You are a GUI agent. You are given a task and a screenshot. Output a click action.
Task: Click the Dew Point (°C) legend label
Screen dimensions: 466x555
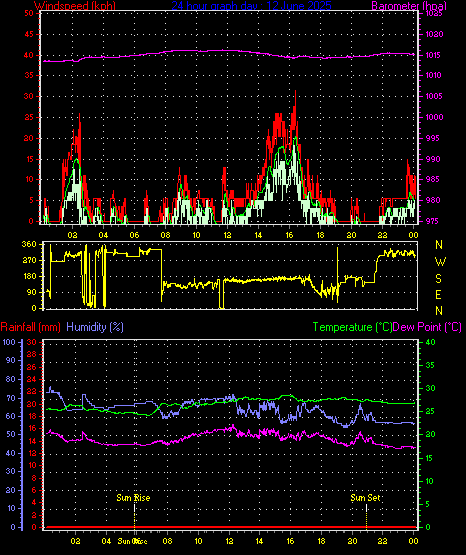[427, 327]
